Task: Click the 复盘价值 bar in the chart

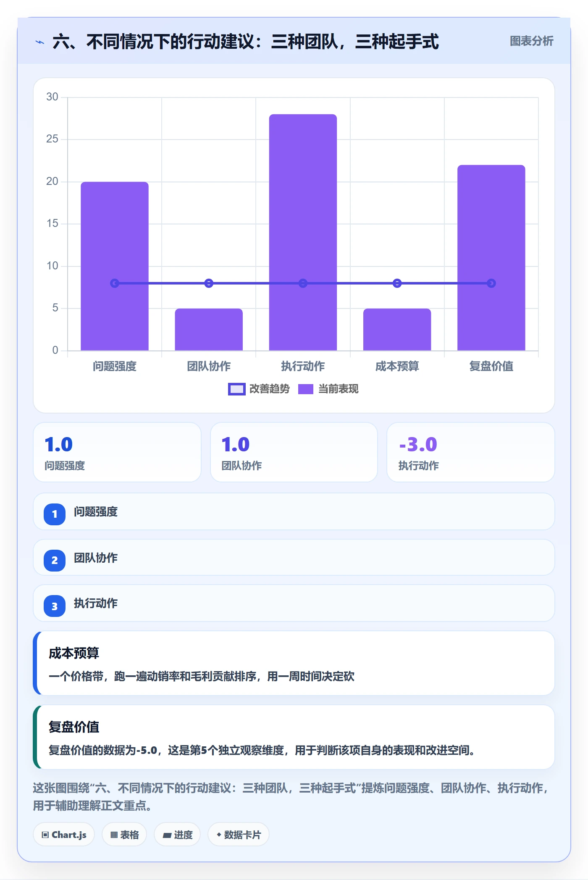Action: click(491, 258)
